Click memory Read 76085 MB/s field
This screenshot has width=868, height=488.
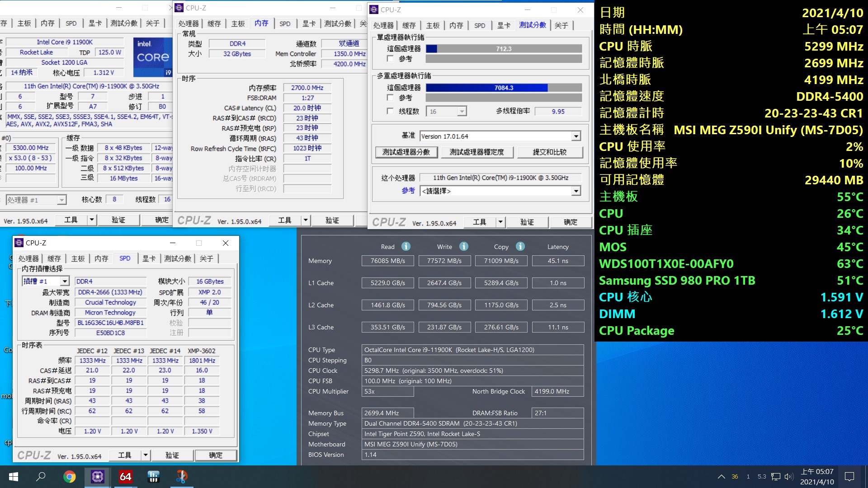click(x=388, y=261)
